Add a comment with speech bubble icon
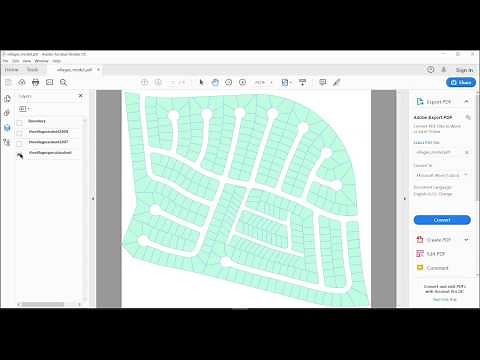 [323, 82]
